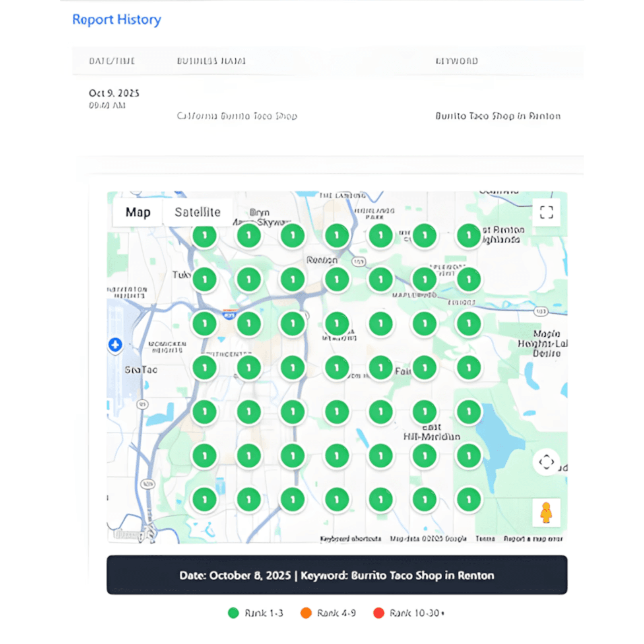Click the Map data ©2025 Google attribution text

[428, 539]
